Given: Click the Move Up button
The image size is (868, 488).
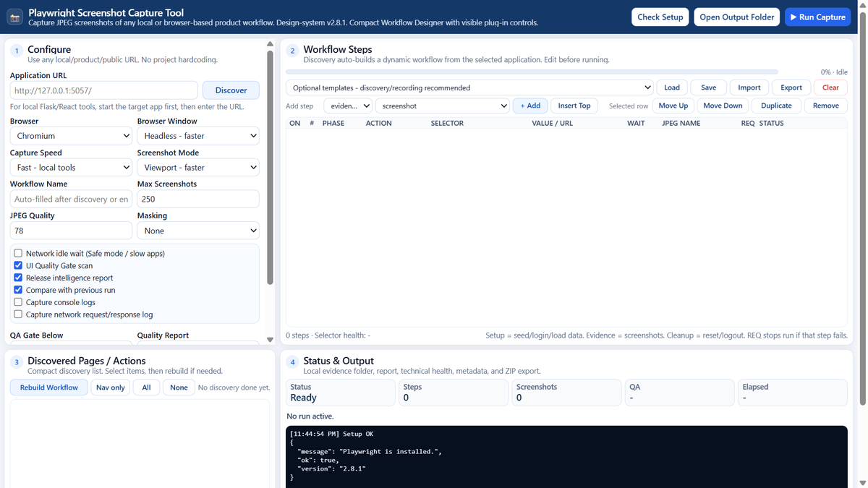Looking at the screenshot, I should 673,106.
